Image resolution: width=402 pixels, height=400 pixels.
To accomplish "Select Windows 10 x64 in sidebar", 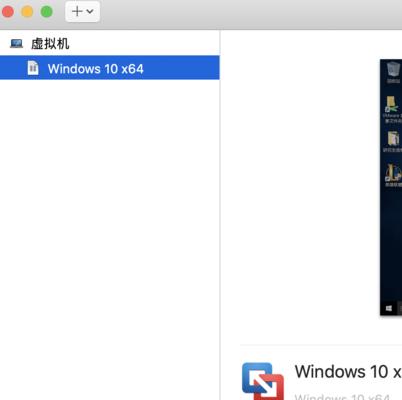I will pyautogui.click(x=110, y=68).
